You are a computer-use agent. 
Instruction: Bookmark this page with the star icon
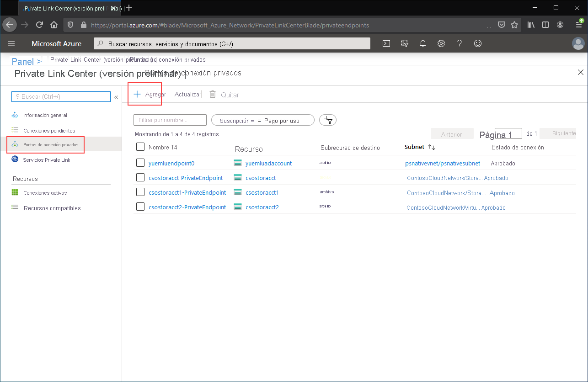514,25
